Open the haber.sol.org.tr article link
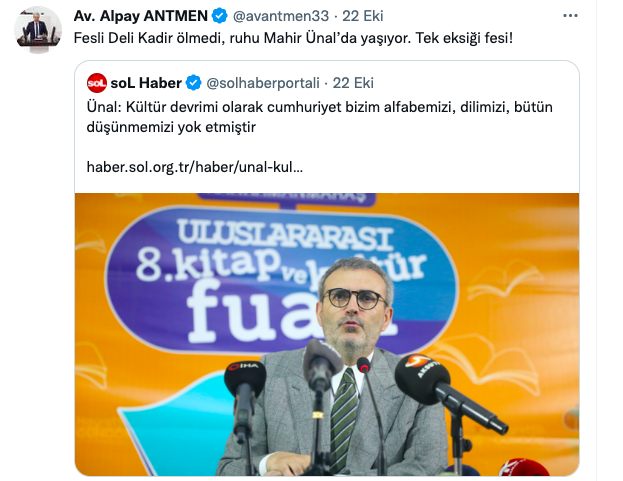 click(x=195, y=167)
